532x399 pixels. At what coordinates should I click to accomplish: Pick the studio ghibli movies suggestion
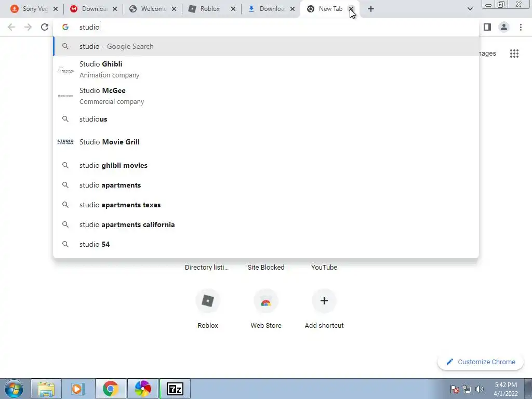point(266,165)
